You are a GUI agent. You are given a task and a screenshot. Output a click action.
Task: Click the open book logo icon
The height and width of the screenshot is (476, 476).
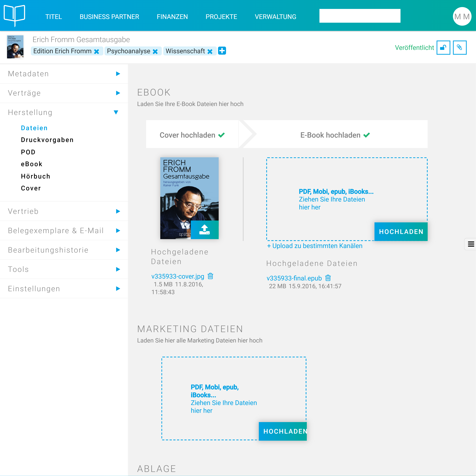click(14, 15)
